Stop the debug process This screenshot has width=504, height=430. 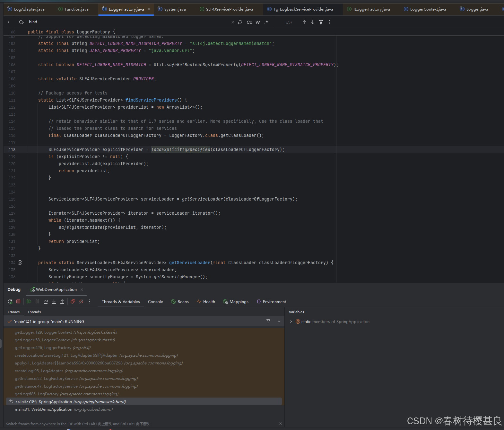(18, 301)
